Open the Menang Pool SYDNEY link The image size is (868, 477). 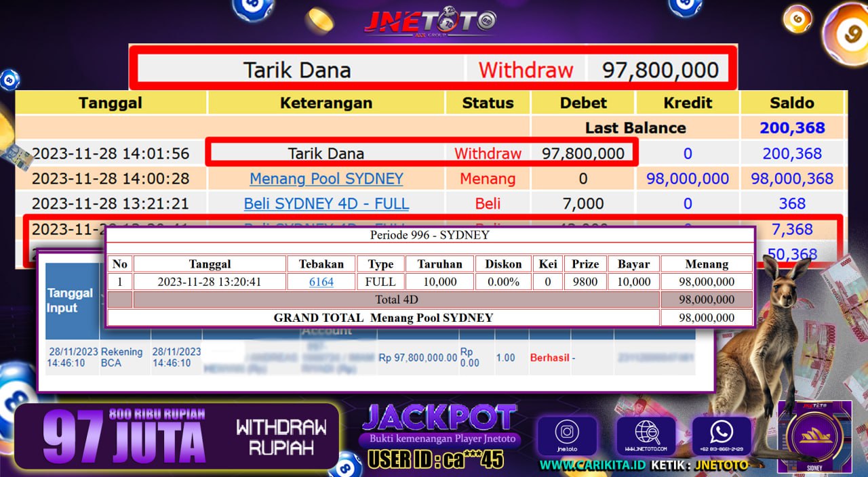(x=326, y=179)
